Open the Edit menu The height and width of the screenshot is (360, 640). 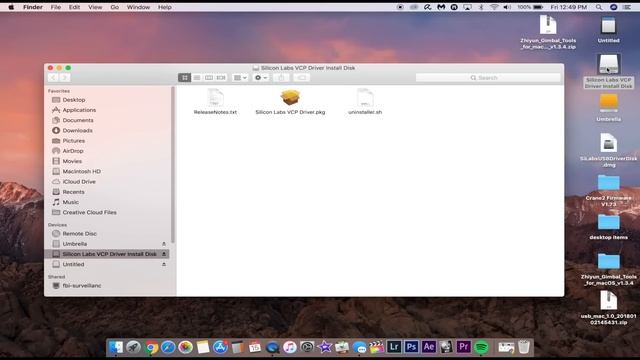(x=74, y=7)
